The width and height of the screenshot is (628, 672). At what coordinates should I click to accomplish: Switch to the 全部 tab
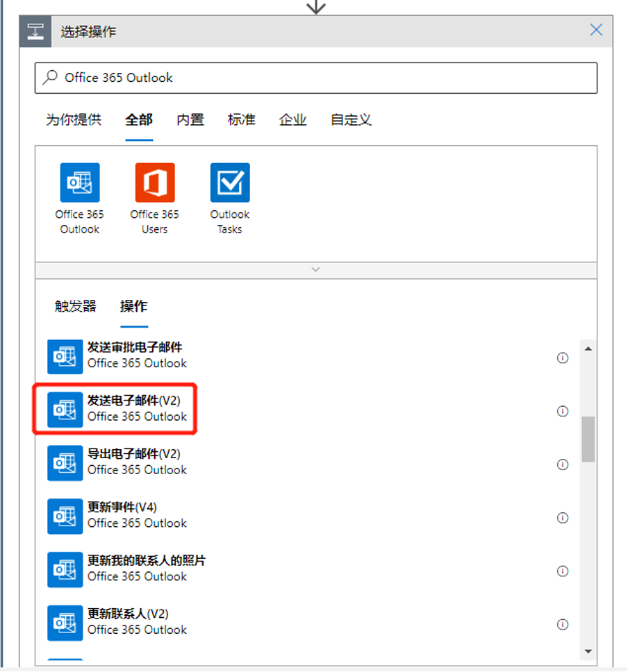pyautogui.click(x=139, y=119)
